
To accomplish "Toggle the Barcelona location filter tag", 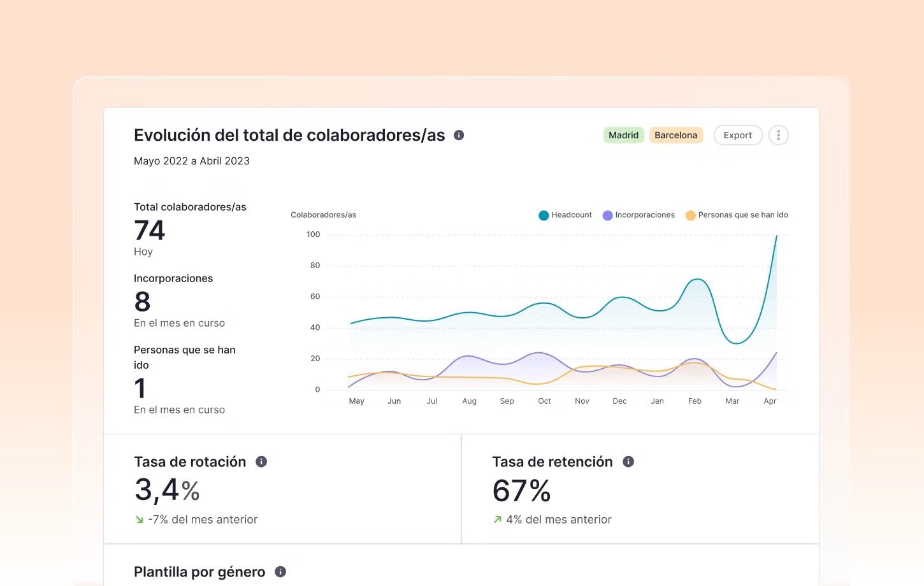I will 675,135.
